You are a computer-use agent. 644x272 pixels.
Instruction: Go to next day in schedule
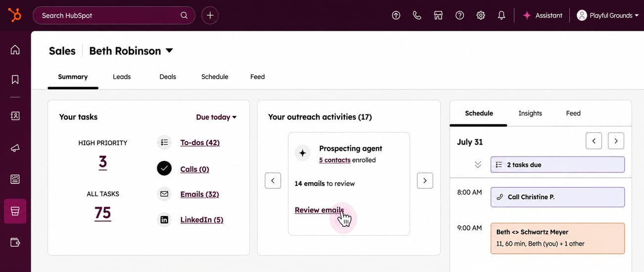click(x=616, y=141)
